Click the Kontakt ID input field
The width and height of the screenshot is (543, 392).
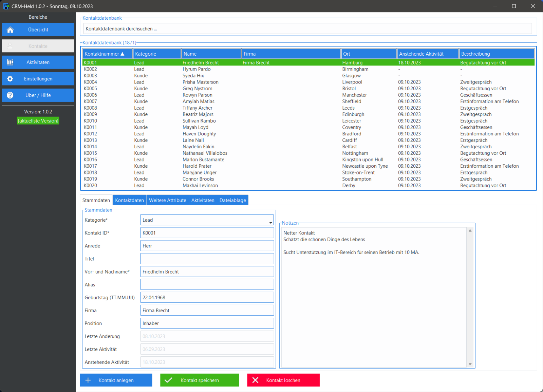click(207, 233)
